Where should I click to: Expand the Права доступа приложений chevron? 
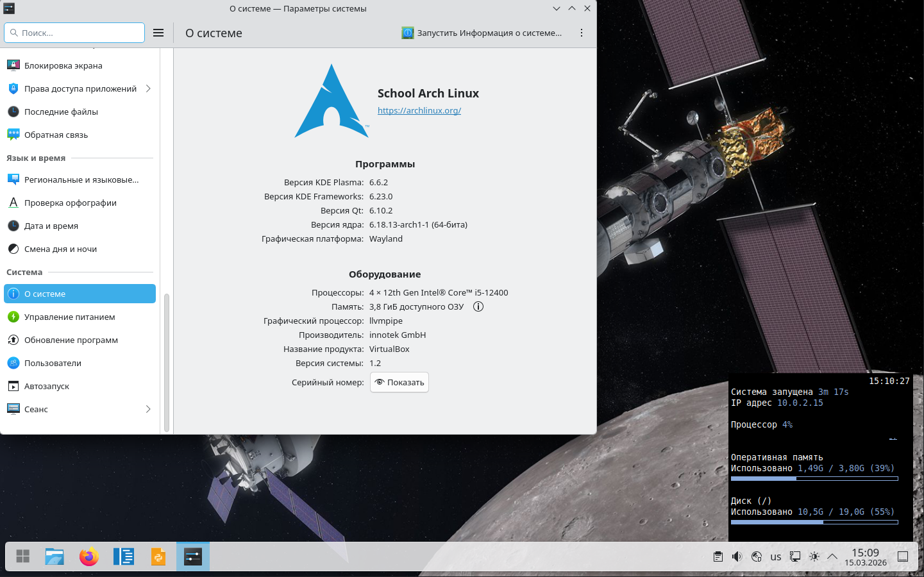[148, 88]
